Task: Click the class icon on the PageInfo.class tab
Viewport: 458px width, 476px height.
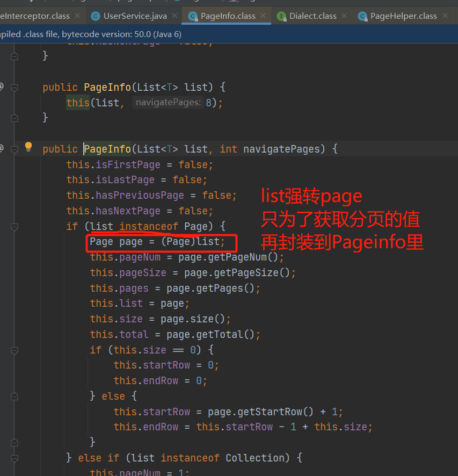Action: pyautogui.click(x=193, y=16)
